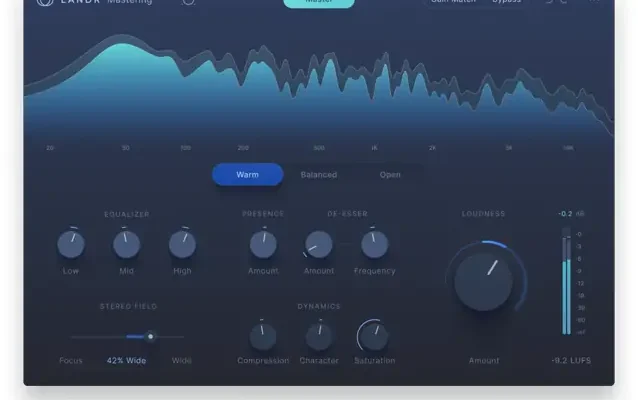638x400 pixels.
Task: Select the Warm mastering style
Action: pyautogui.click(x=247, y=175)
